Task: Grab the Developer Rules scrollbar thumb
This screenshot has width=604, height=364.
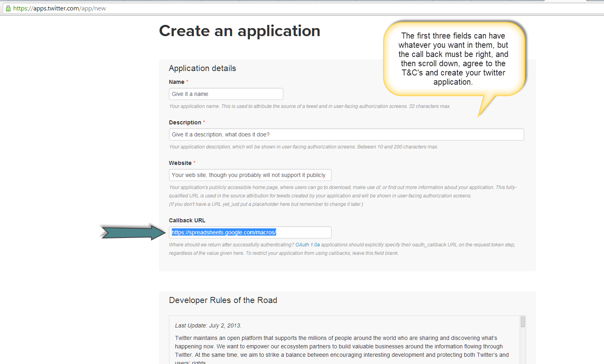Action: 523,322
